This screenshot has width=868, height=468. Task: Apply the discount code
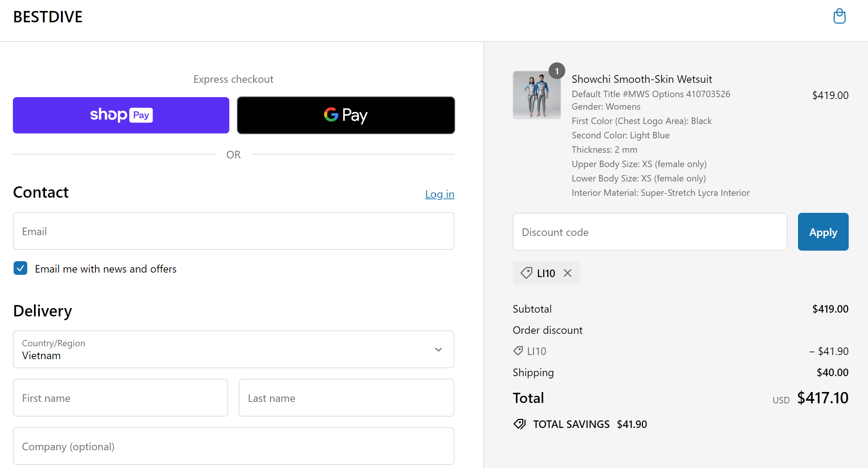click(823, 232)
